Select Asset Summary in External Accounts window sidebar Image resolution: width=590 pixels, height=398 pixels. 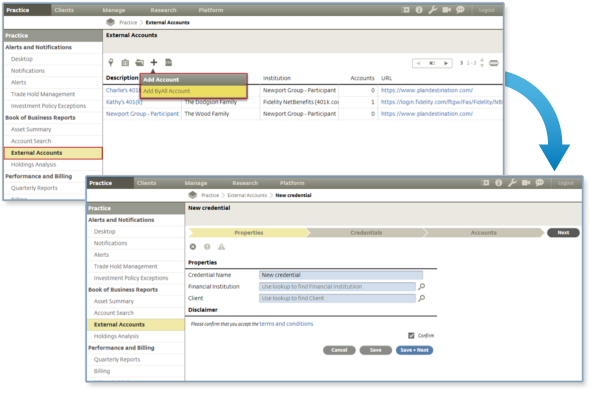pos(31,129)
